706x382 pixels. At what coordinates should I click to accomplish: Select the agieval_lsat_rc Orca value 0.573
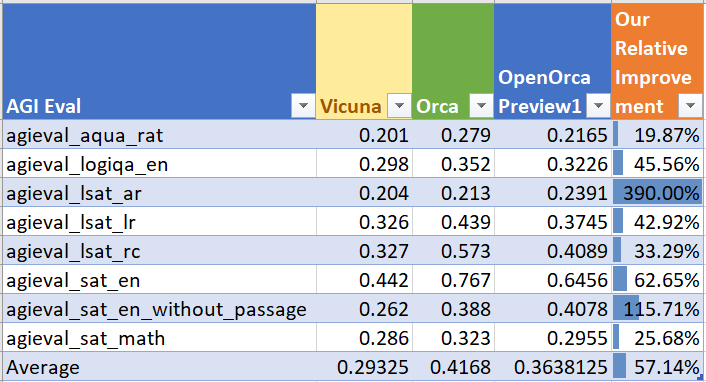pyautogui.click(x=453, y=250)
